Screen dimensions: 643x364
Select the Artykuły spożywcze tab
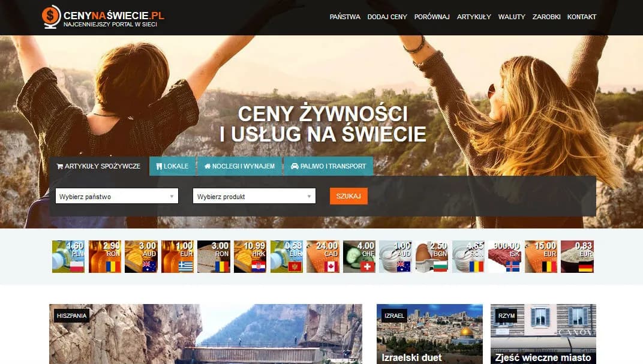[98, 166]
